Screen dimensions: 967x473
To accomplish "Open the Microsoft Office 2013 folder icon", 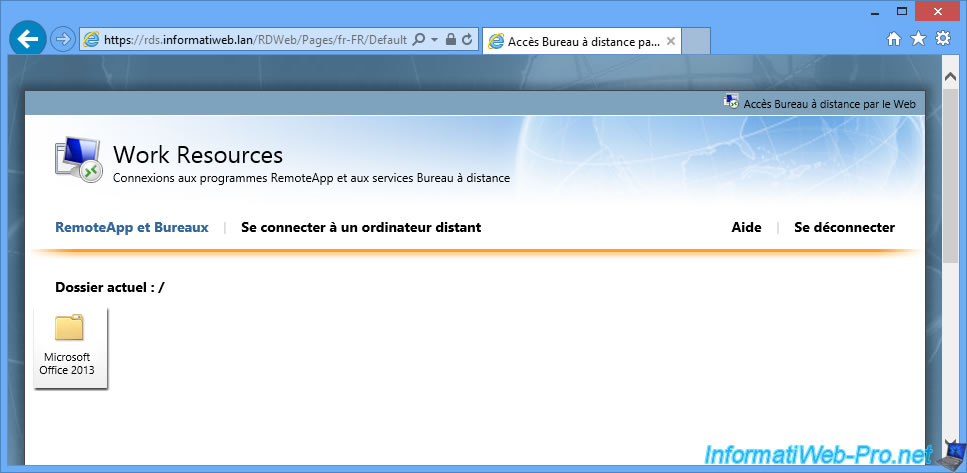I will [69, 327].
